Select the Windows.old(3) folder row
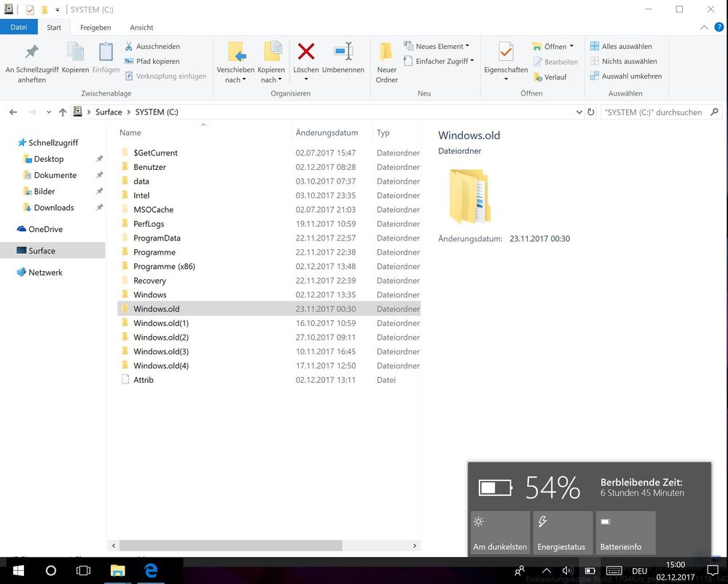Viewport: 728px width, 584px height. click(269, 351)
